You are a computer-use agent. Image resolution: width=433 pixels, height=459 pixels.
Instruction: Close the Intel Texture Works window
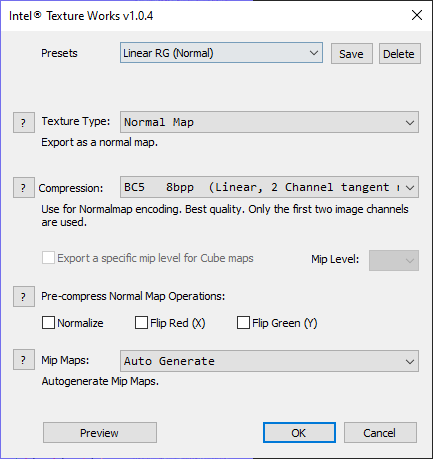[417, 15]
